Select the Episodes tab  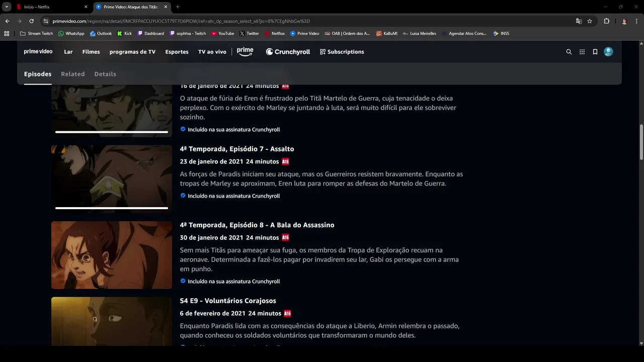coord(38,74)
